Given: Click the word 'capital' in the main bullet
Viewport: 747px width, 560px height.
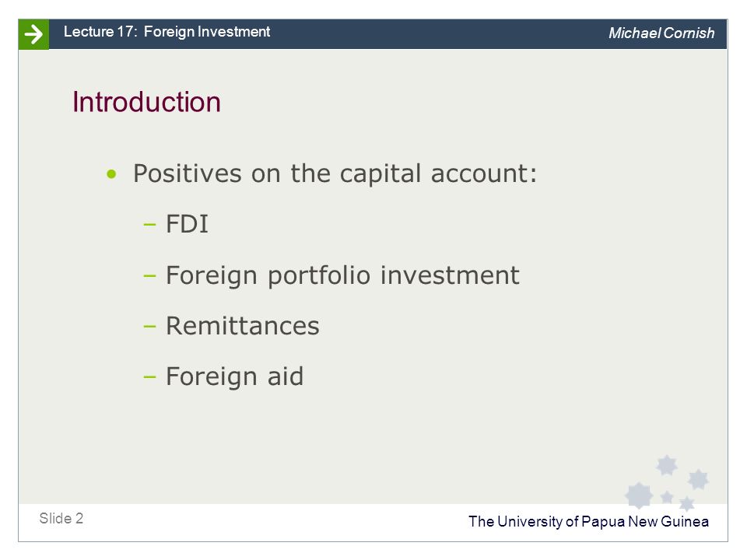Looking at the screenshot, I should click(381, 174).
